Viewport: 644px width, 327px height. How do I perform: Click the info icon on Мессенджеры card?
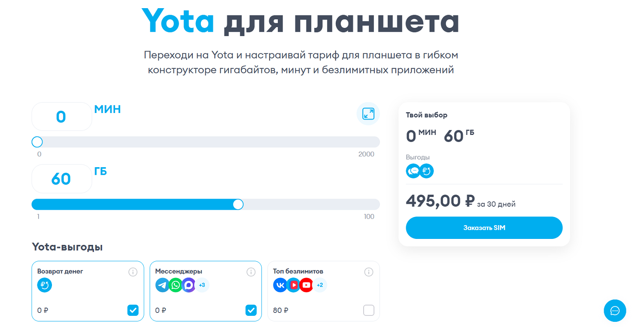(251, 272)
